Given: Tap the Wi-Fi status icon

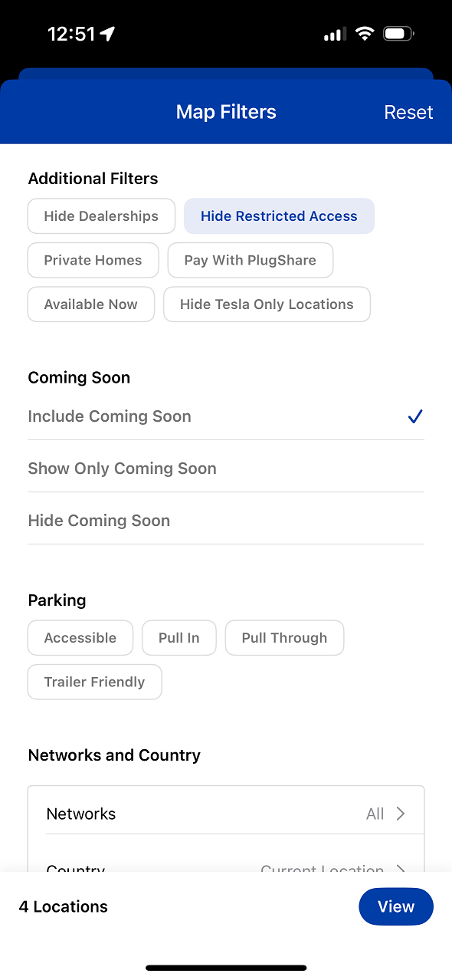Looking at the screenshot, I should pyautogui.click(x=365, y=34).
